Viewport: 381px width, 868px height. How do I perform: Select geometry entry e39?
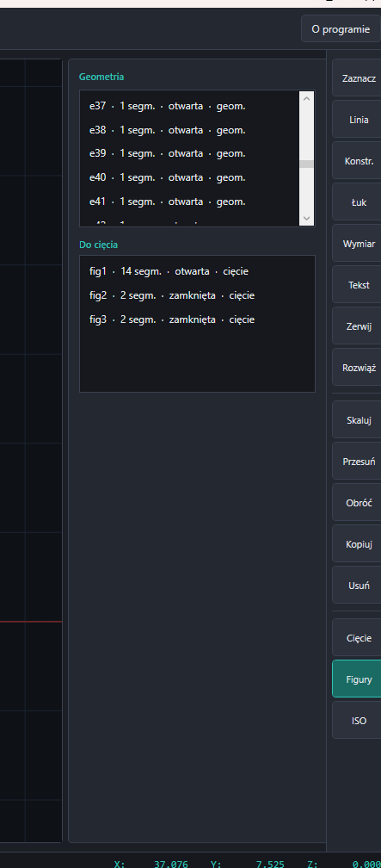(x=190, y=153)
